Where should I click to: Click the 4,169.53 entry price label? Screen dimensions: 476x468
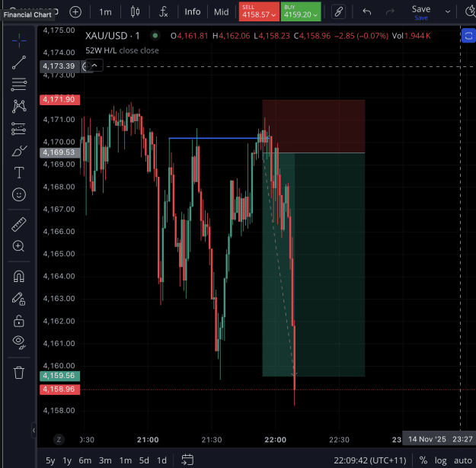(59, 152)
